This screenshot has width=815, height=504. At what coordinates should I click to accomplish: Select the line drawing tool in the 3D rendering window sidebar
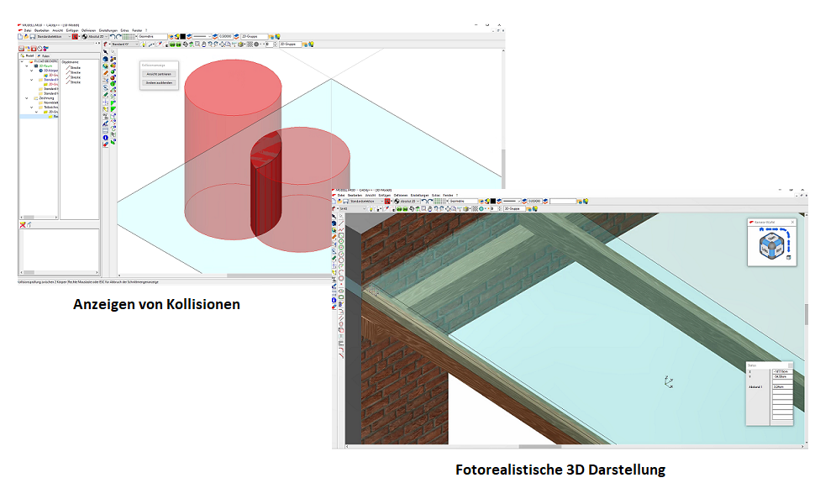coord(341,223)
